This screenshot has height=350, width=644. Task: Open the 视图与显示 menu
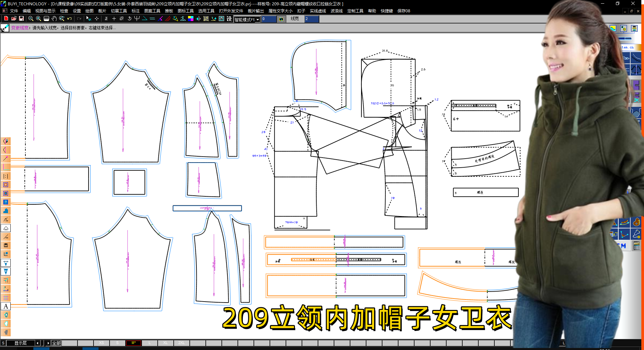[x=45, y=11]
